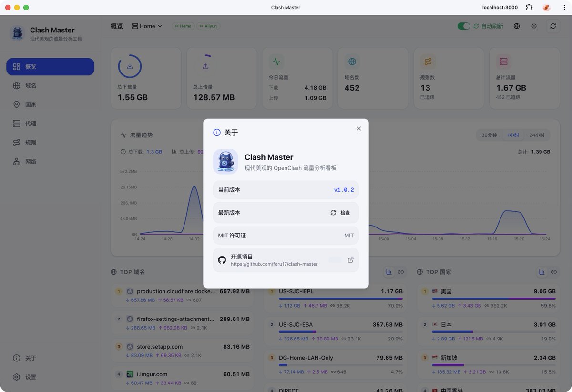
Task: Click the info icon beside 关于 title
Action: click(217, 133)
